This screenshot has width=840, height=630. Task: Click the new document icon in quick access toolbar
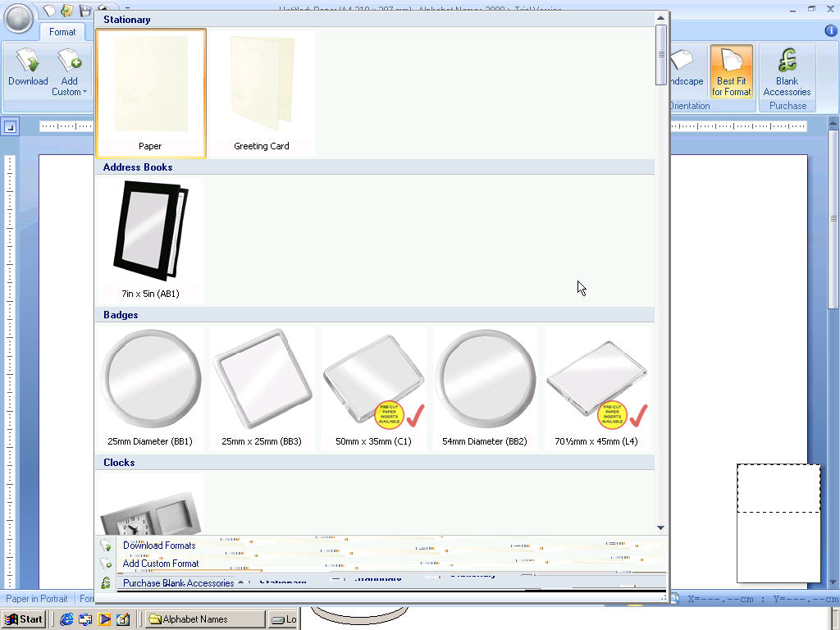click(49, 11)
